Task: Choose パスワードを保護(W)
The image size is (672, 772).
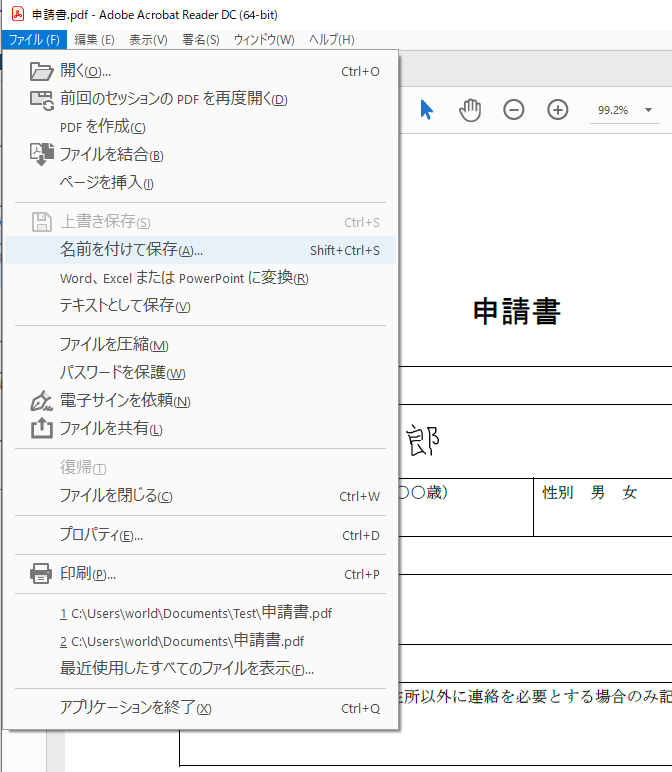Action: [x=200, y=373]
